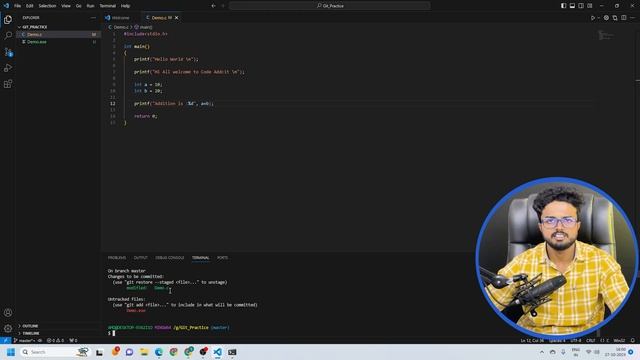Screen dimensions: 640x360
Task: Click the remote window status bar button
Action: [5, 340]
